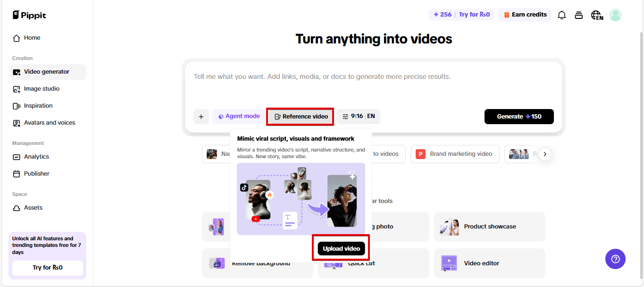Open Home in the sidebar
644x287 pixels.
coord(32,38)
